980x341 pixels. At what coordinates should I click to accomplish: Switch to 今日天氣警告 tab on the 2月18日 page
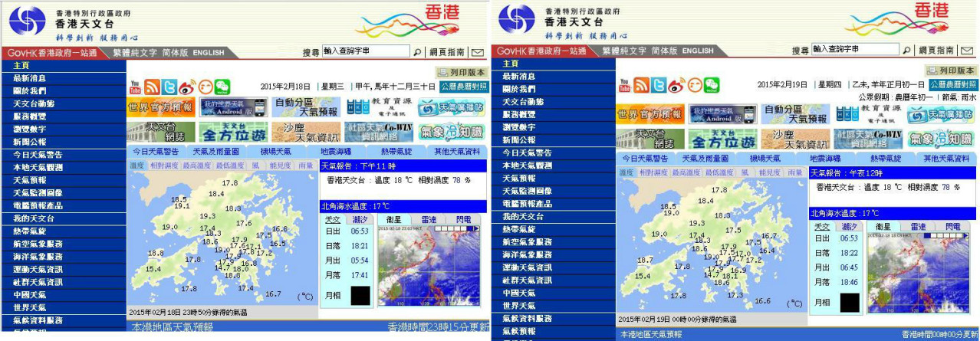(x=156, y=152)
